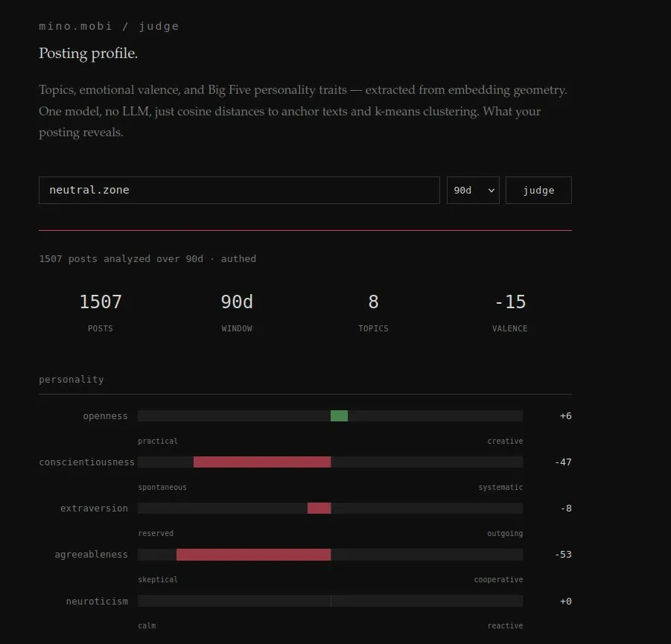
Task: Click the conscientiousness red score bar
Action: 261,462
